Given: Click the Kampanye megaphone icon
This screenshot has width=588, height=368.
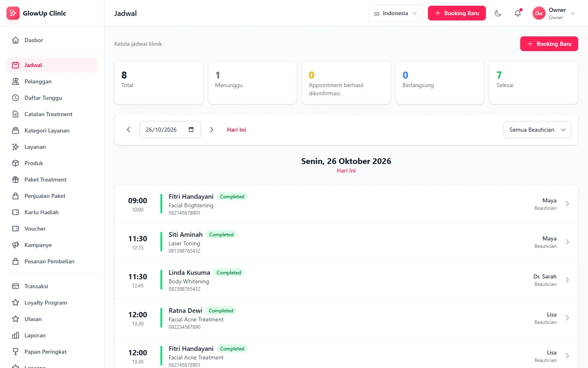Looking at the screenshot, I should point(16,245).
